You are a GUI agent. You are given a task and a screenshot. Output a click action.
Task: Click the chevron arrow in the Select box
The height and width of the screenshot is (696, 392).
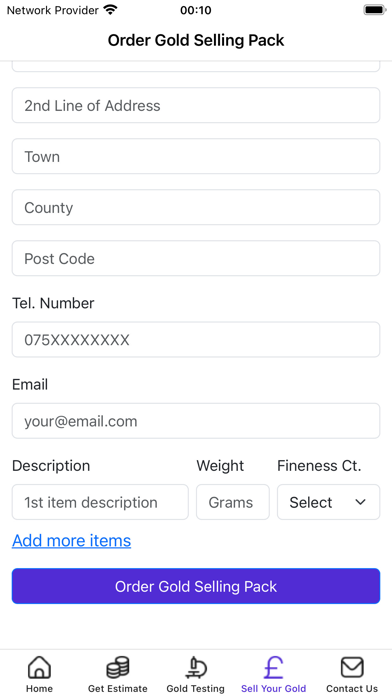tap(360, 502)
